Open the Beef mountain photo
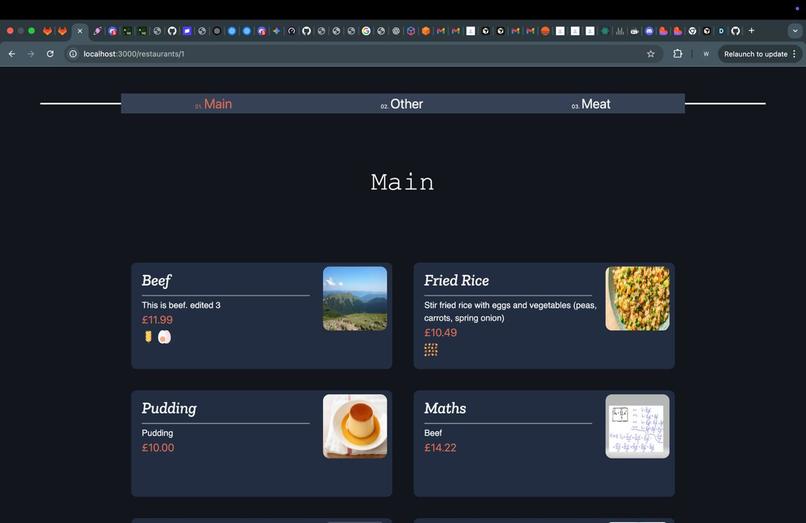806x523 pixels. tap(355, 298)
